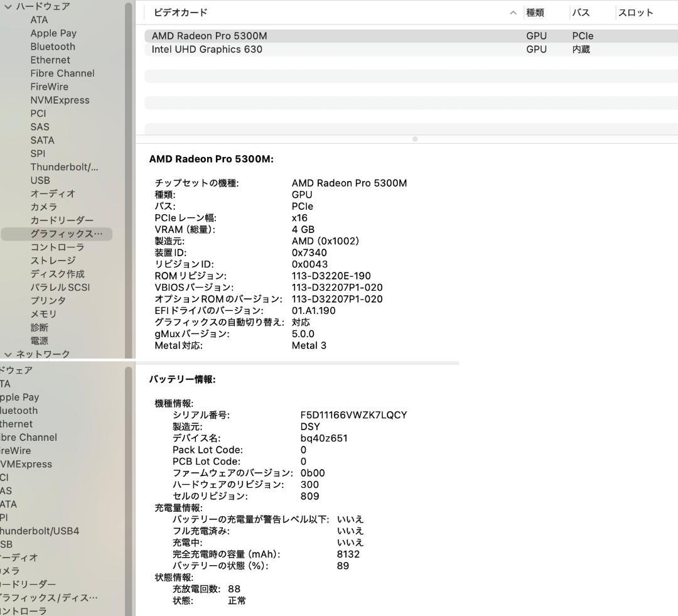Click serial number F5D11166VWZK7LQCY
This screenshot has width=678, height=616.
353,415
